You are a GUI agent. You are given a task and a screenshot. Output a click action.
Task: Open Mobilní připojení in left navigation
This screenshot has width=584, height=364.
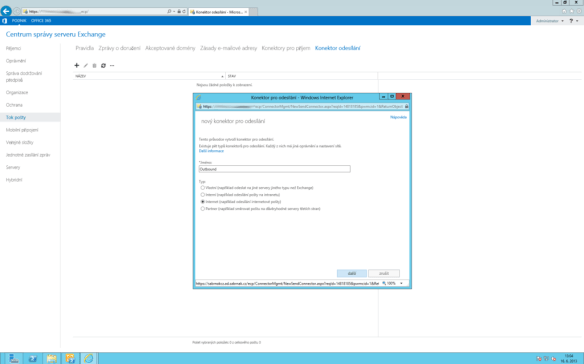point(22,130)
